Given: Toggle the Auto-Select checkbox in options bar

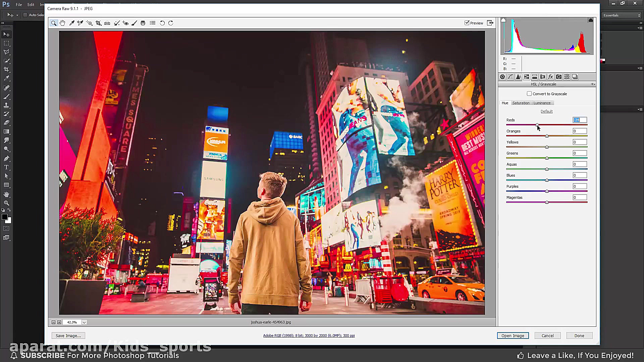Looking at the screenshot, I should point(25,15).
